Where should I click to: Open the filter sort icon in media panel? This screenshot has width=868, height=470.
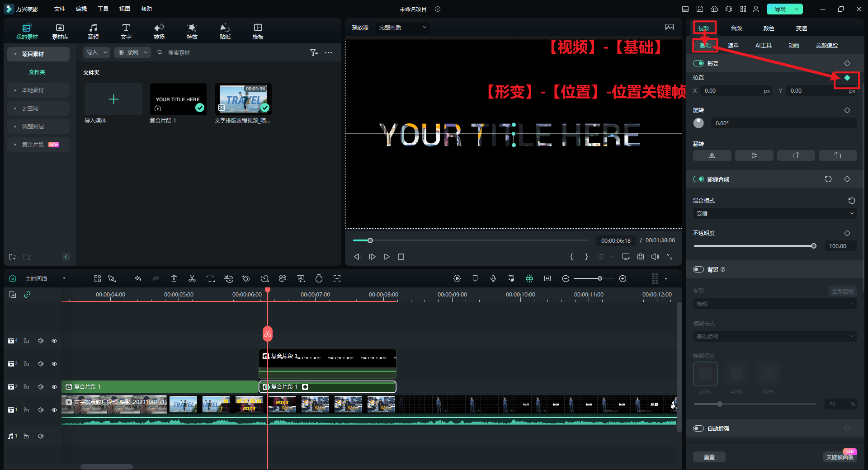click(x=314, y=53)
